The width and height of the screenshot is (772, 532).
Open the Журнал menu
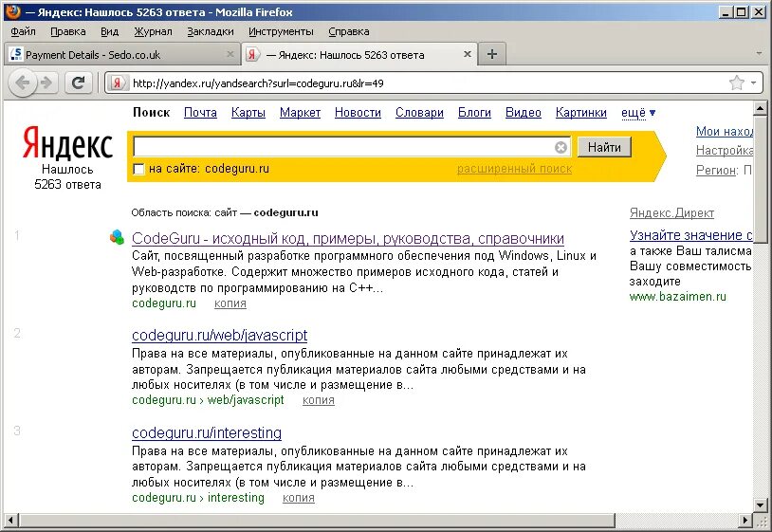tap(153, 31)
